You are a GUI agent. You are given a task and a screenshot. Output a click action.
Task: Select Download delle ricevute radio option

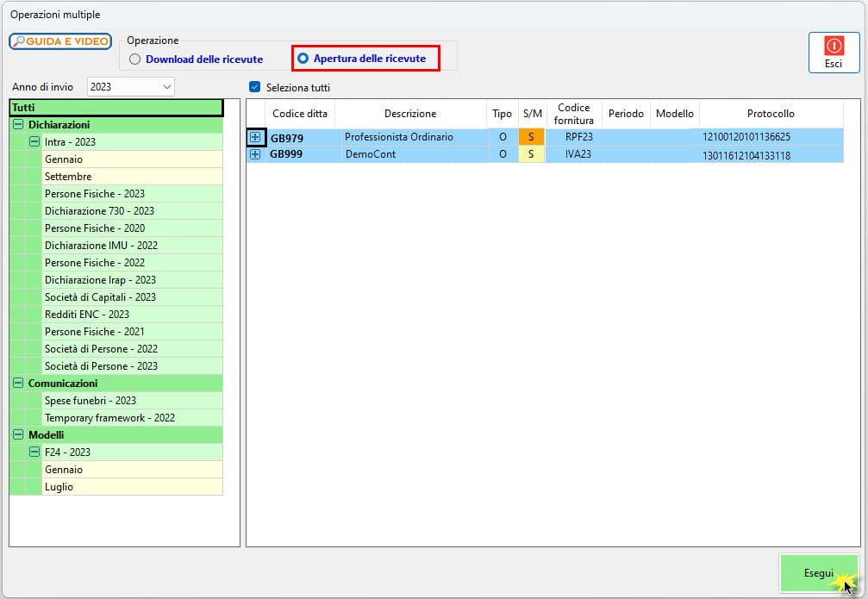[x=134, y=59]
